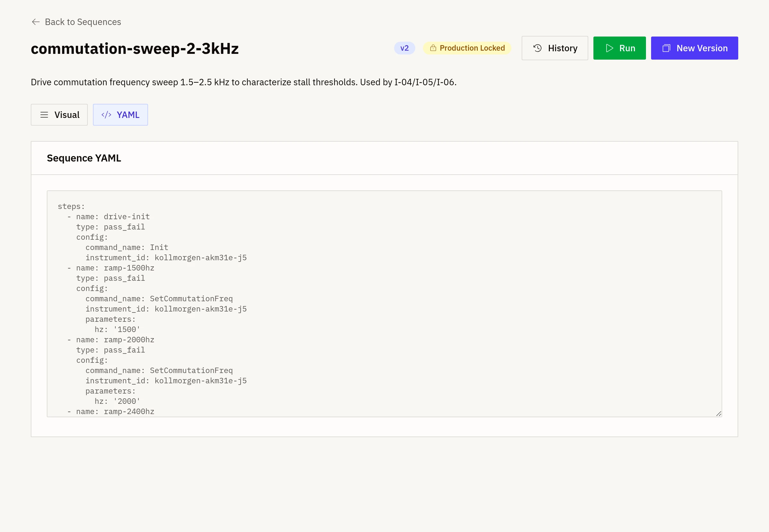Click the 'name: ramp-1500hz' line
The height and width of the screenshot is (532, 769).
(x=111, y=268)
